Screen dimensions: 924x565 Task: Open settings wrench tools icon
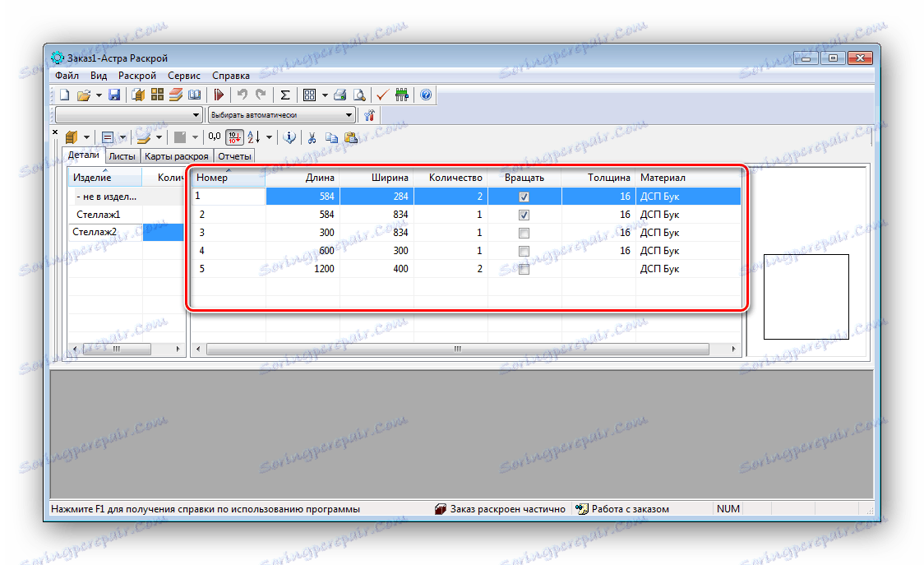(369, 116)
